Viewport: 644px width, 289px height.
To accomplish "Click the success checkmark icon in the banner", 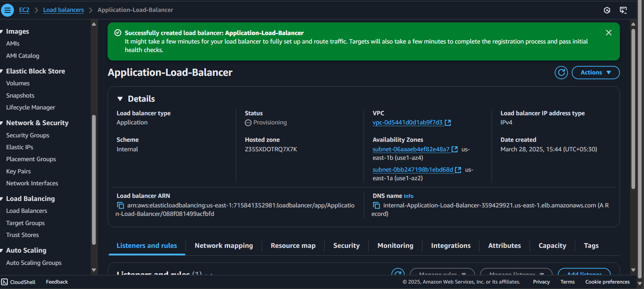I will click(x=118, y=33).
